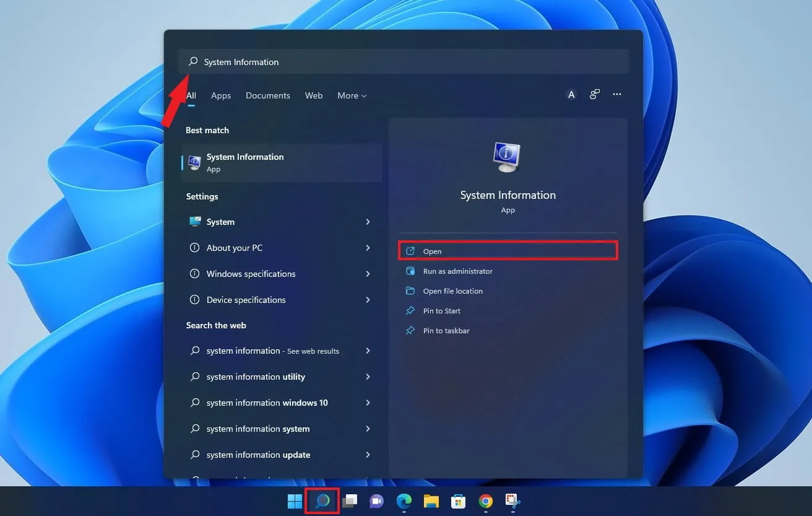Open Task View on the taskbar
This screenshot has width=812, height=516.
[x=350, y=501]
